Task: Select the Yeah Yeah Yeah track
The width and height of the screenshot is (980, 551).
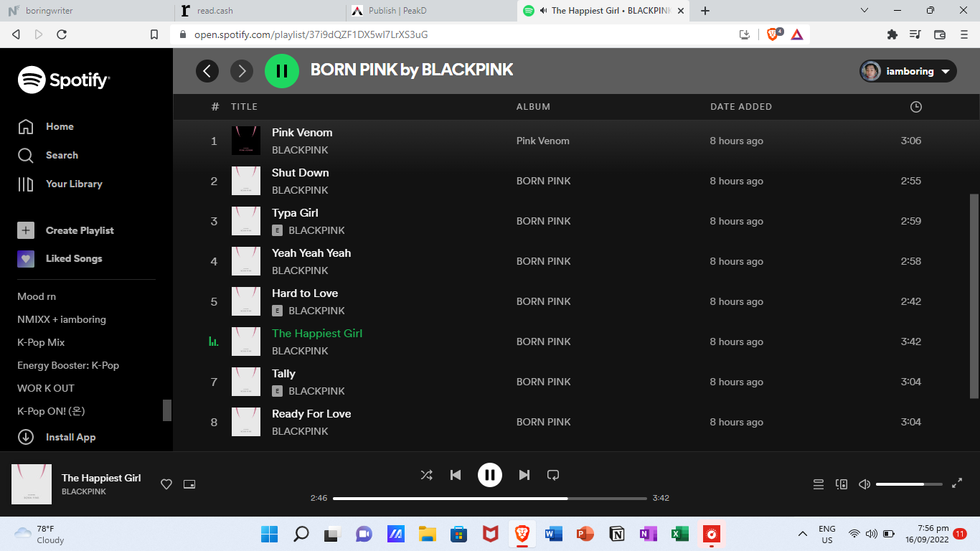Action: [311, 253]
